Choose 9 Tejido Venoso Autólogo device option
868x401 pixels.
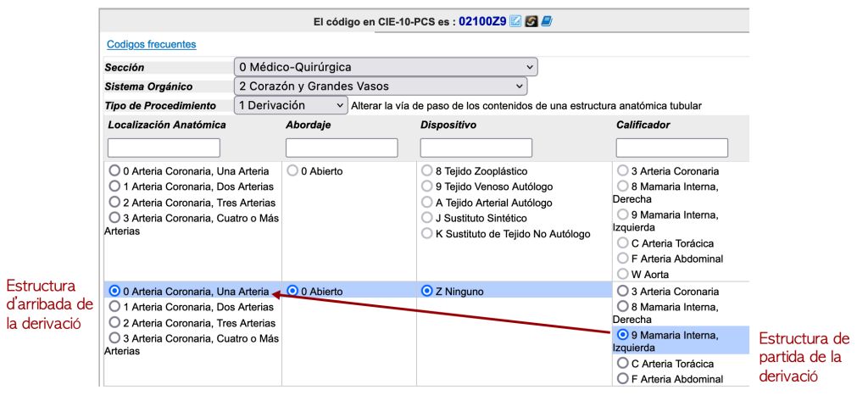(x=427, y=187)
